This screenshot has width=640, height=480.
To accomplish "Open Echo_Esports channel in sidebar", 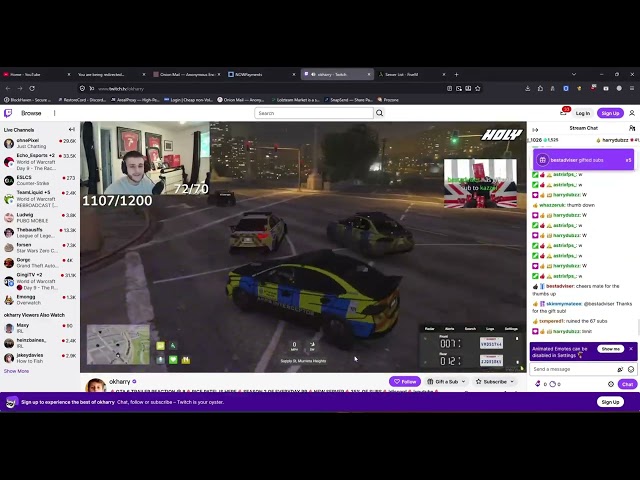I will click(x=40, y=162).
